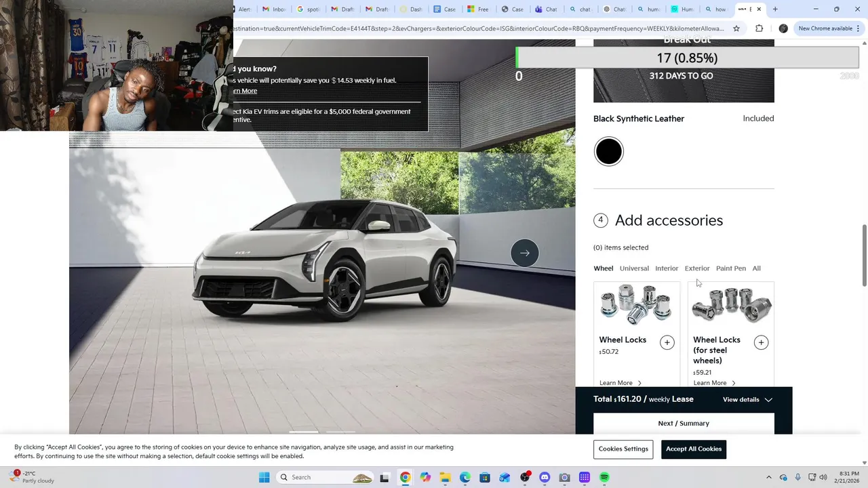Viewport: 868px width, 488px height.
Task: Click the 17 (0.85%) progress bar
Action: [687, 58]
